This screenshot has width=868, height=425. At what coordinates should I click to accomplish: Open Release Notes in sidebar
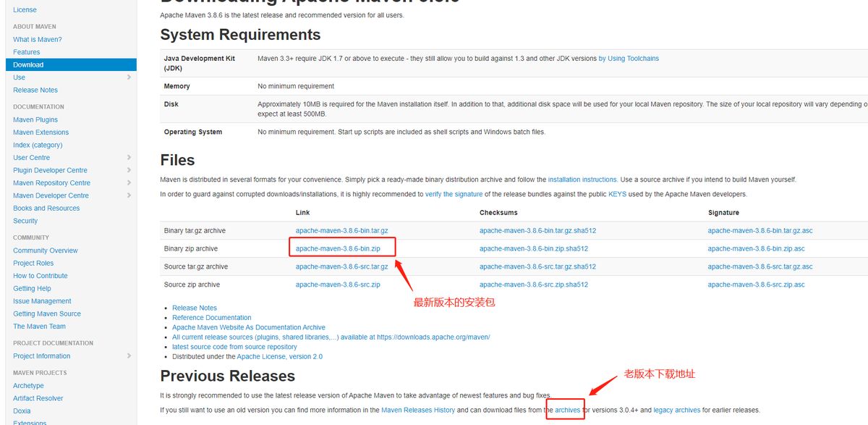pos(35,91)
